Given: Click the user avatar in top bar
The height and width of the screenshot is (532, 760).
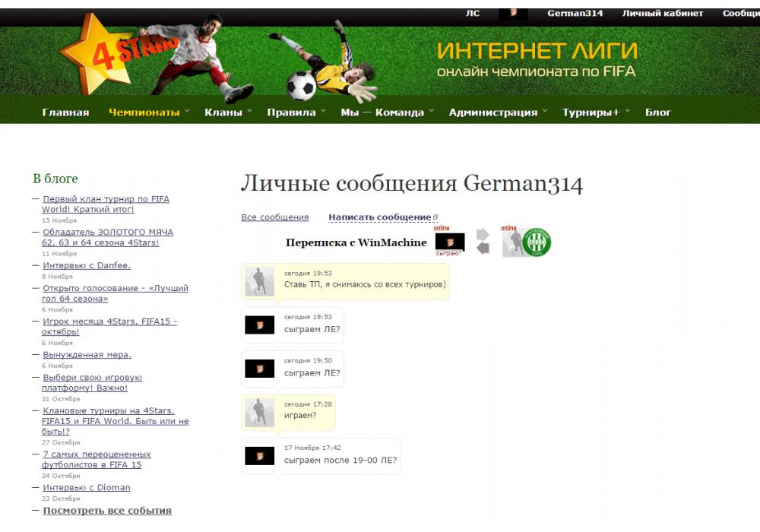Looking at the screenshot, I should coord(513,14).
